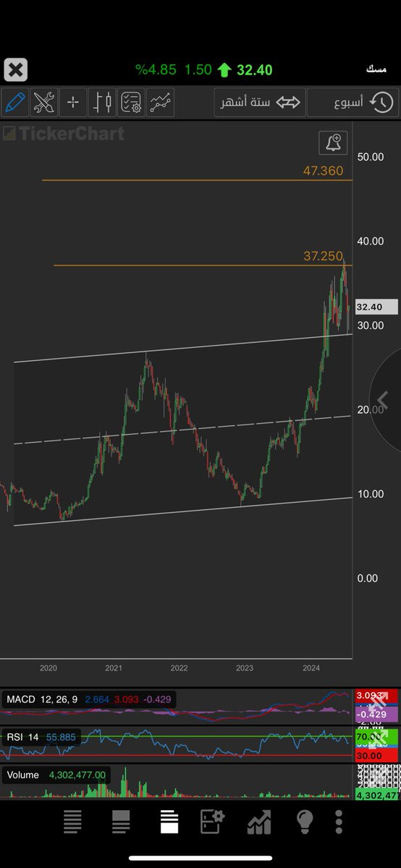This screenshot has height=868, width=401.
Task: Open the three-dot more options menu
Action: [339, 822]
